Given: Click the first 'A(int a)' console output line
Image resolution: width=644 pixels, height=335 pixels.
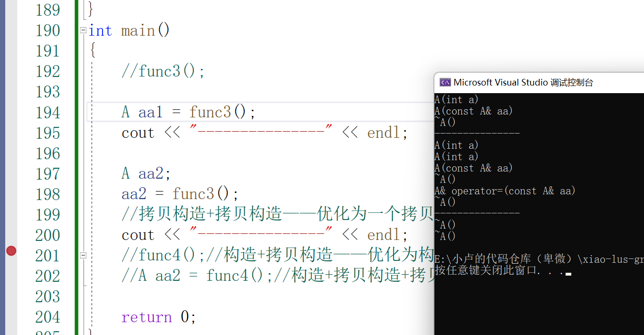Looking at the screenshot, I should pos(456,100).
